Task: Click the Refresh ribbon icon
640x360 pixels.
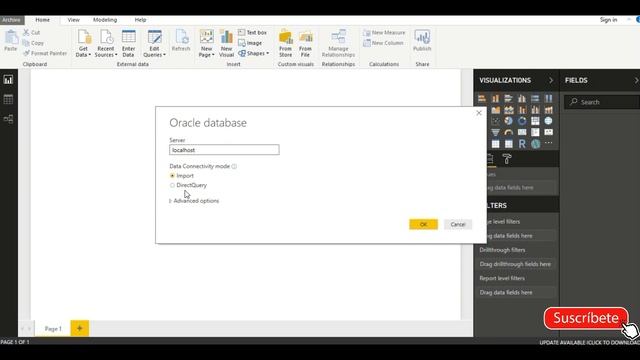Action: (x=181, y=41)
